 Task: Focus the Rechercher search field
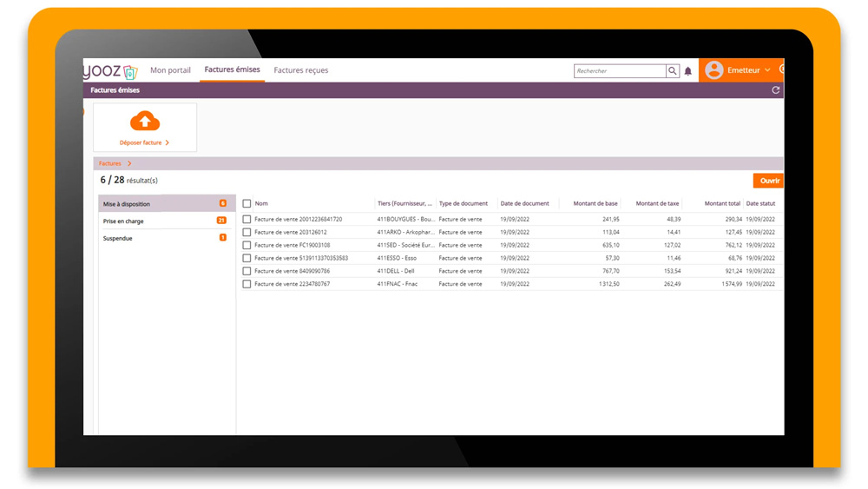click(x=619, y=71)
